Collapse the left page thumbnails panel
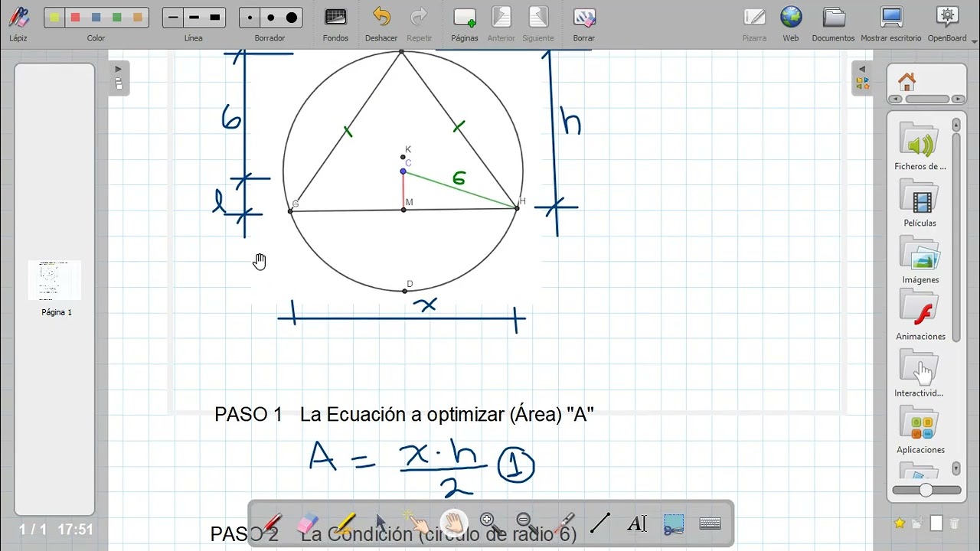 pyautogui.click(x=118, y=69)
